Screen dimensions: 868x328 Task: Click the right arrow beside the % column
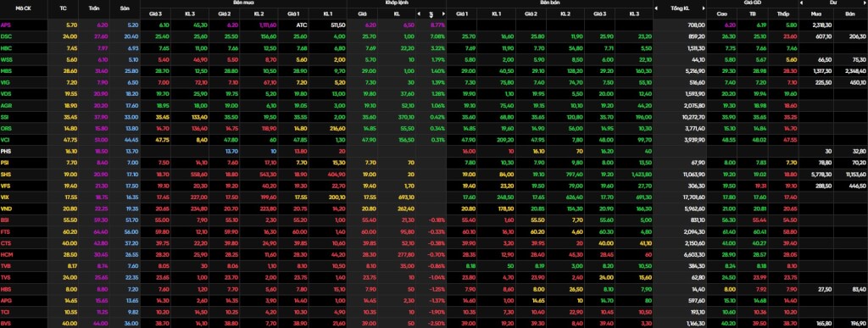(443, 14)
